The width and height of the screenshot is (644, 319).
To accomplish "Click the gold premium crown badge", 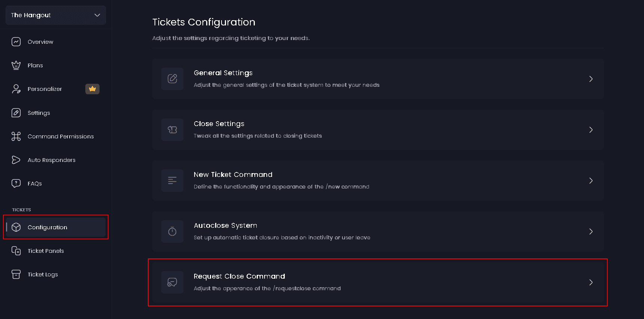I will pyautogui.click(x=92, y=89).
